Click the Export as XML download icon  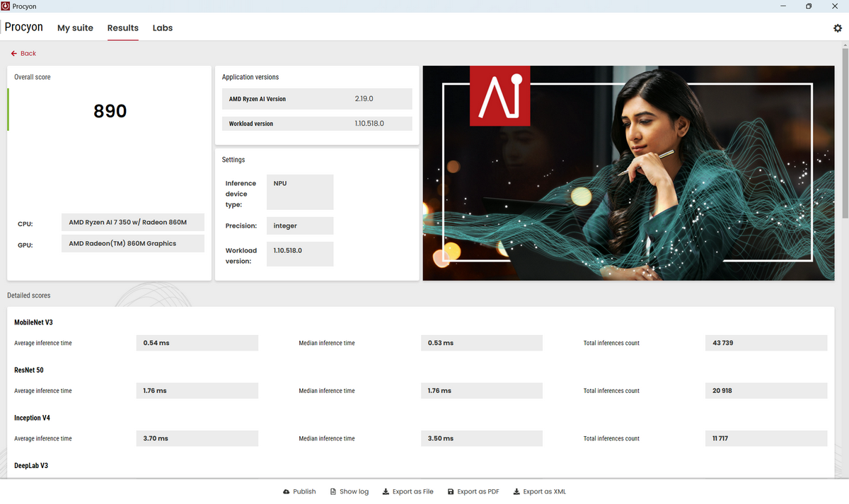(x=516, y=492)
